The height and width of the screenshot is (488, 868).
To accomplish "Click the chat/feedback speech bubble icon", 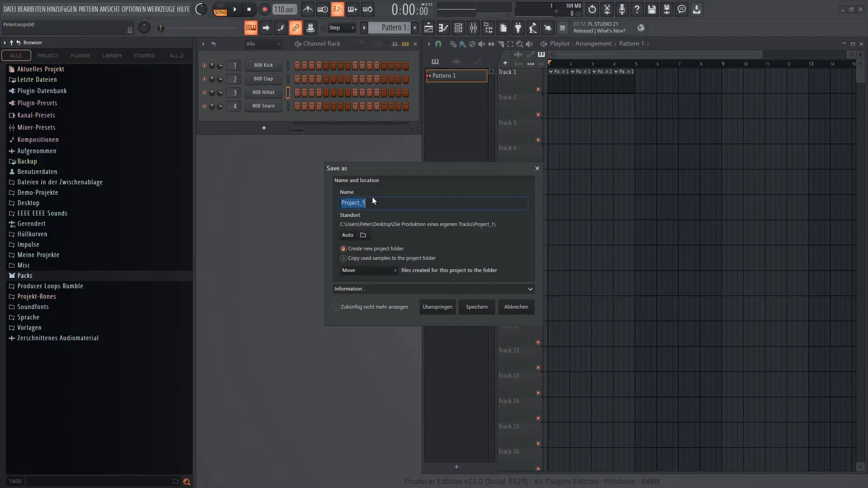I will pos(682,9).
